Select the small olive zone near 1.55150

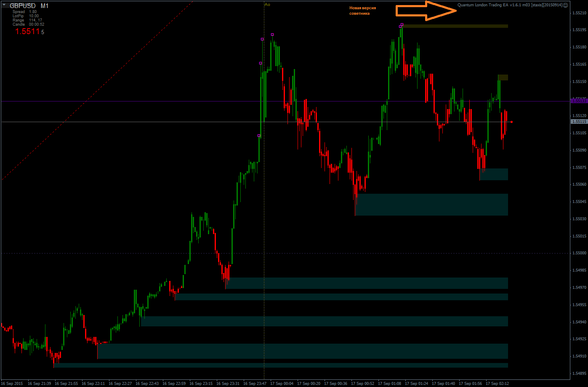503,77
